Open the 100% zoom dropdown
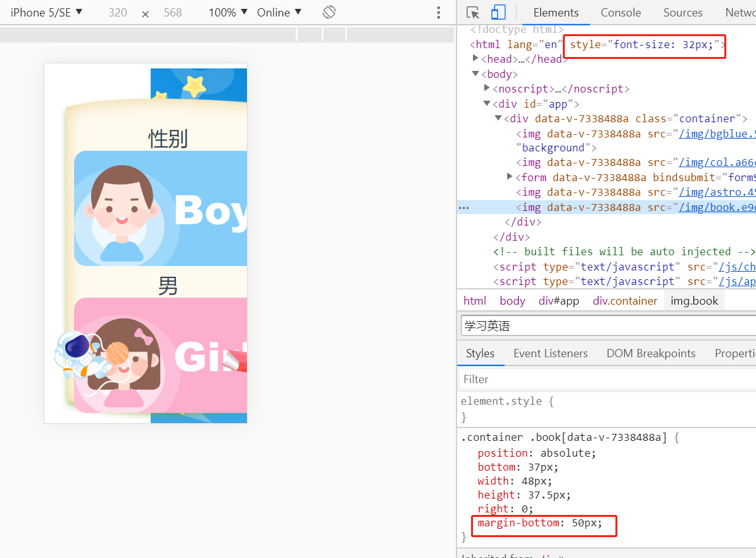The height and width of the screenshot is (558, 756). pos(228,13)
